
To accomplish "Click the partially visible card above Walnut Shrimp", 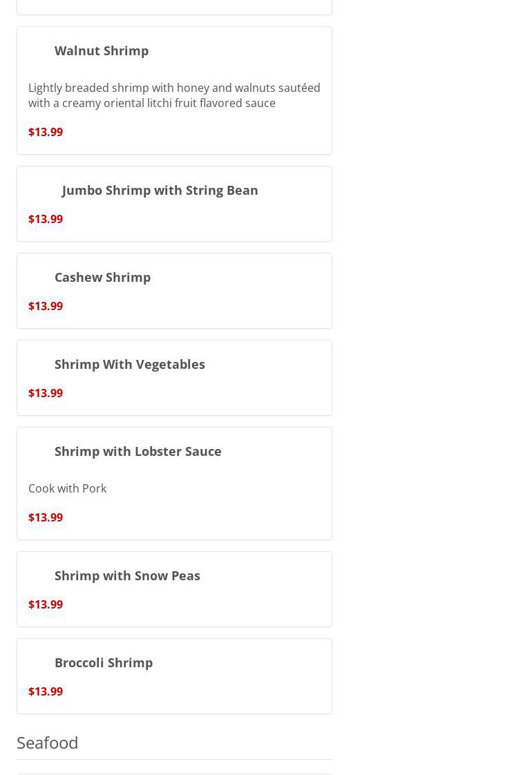I will point(174,7).
